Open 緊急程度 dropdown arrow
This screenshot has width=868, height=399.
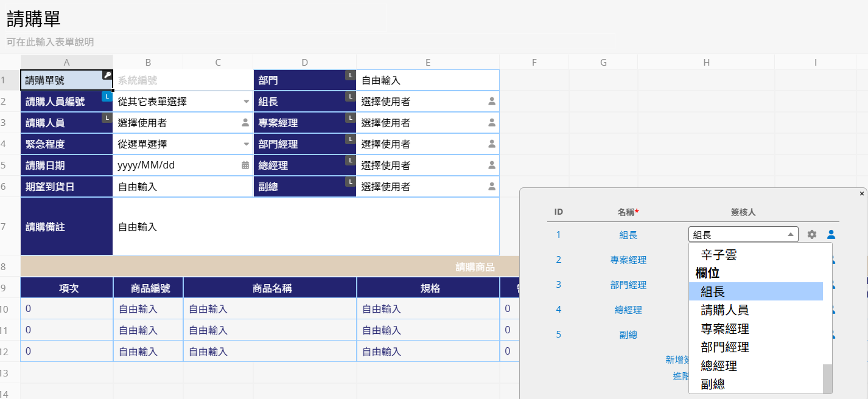pos(247,144)
